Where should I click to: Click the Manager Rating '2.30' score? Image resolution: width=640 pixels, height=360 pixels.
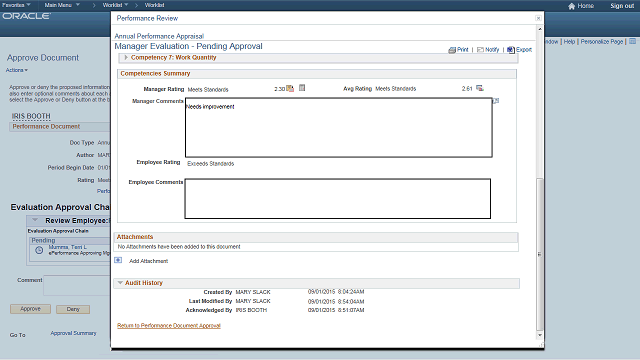(280, 89)
